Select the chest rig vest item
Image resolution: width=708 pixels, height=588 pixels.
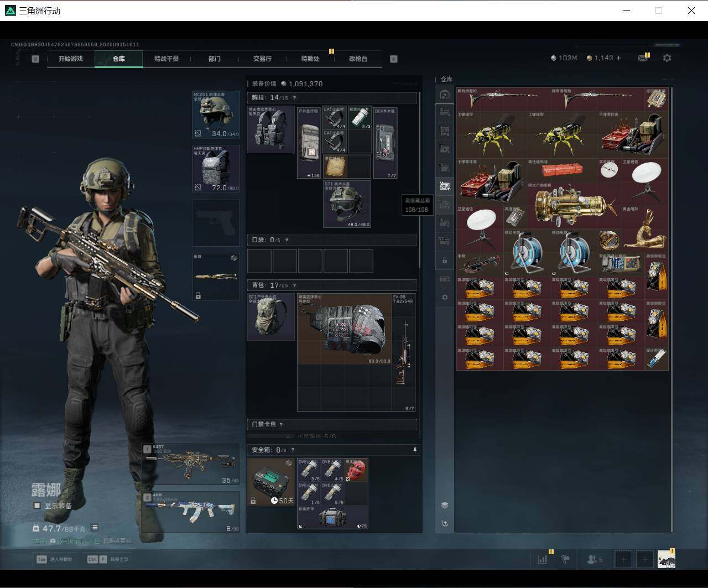pyautogui.click(x=271, y=129)
